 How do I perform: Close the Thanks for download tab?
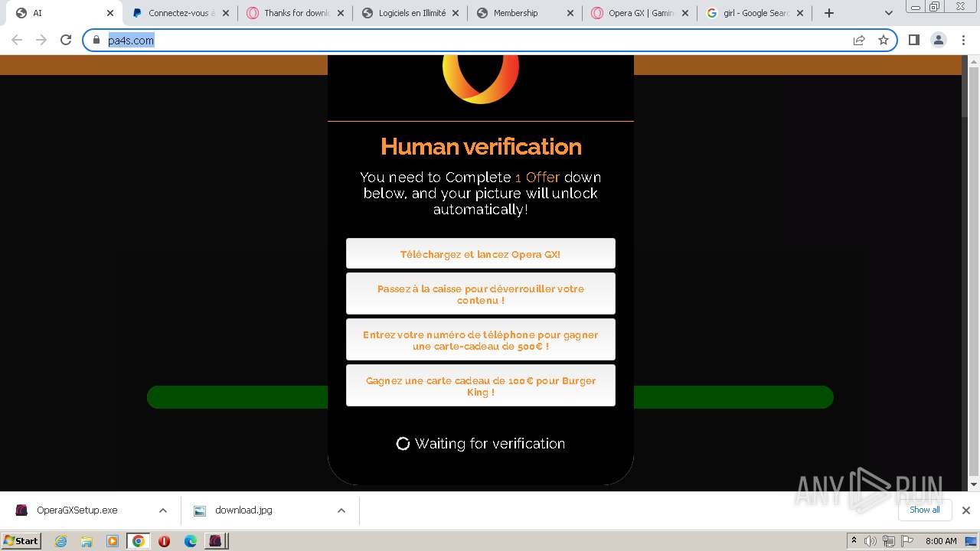[340, 13]
